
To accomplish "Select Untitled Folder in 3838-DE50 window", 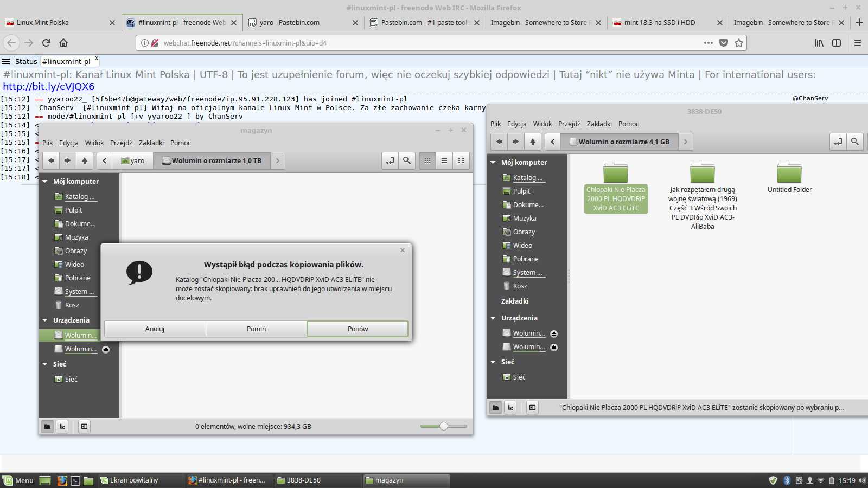I will (x=789, y=178).
